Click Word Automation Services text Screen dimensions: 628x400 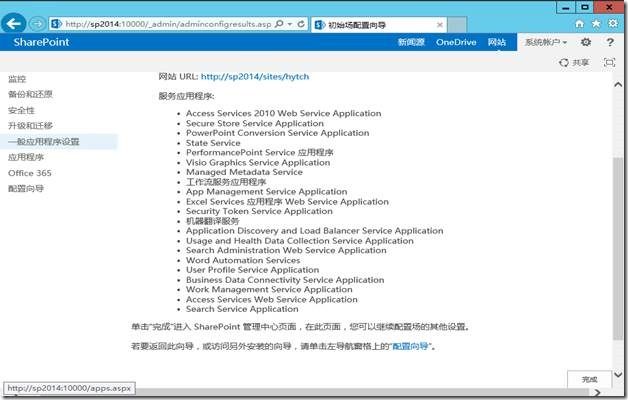click(243, 260)
